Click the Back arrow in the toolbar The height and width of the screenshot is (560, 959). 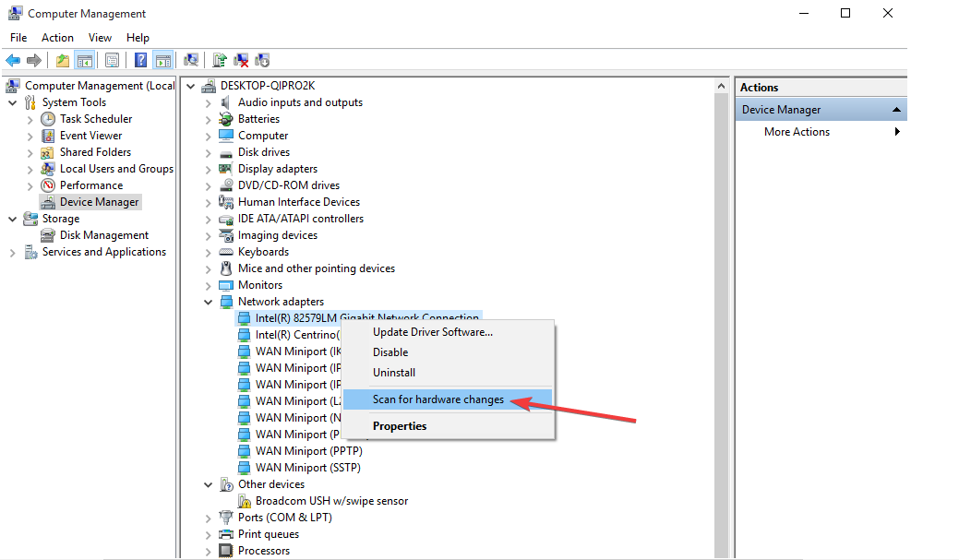(13, 61)
